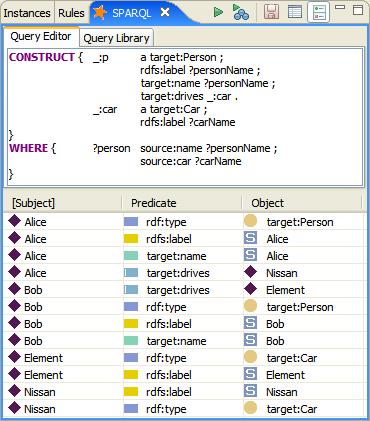Click inside the SPARQL query text editor

pyautogui.click(x=185, y=117)
